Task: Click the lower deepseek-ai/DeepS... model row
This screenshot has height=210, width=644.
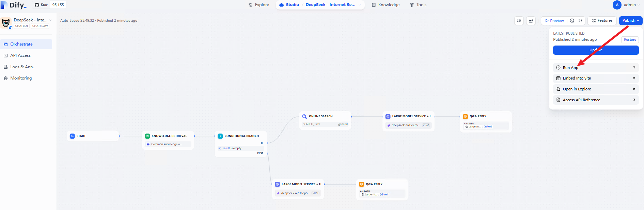Action: click(298, 193)
